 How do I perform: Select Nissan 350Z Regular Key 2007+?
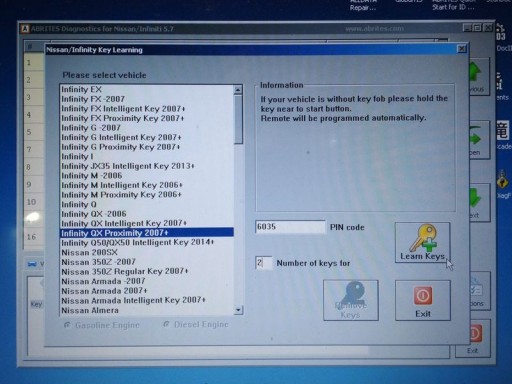147,272
